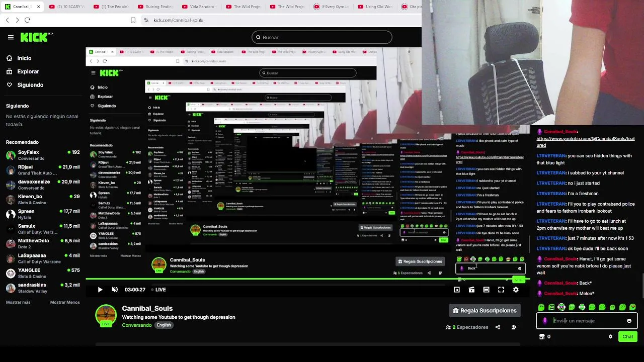Click the chat message input field
Screen dimensions: 644x362
[587, 321]
